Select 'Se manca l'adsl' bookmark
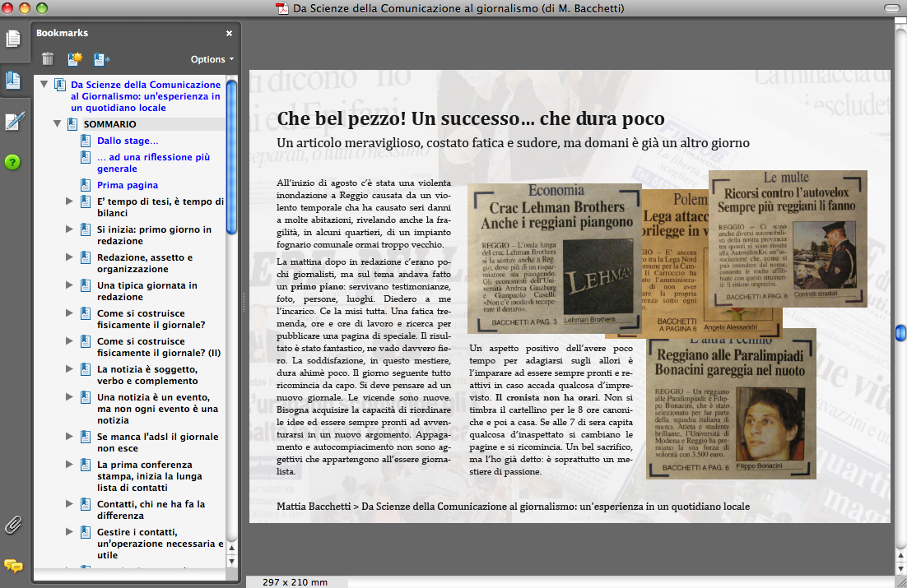This screenshot has width=907, height=588. pos(157,442)
